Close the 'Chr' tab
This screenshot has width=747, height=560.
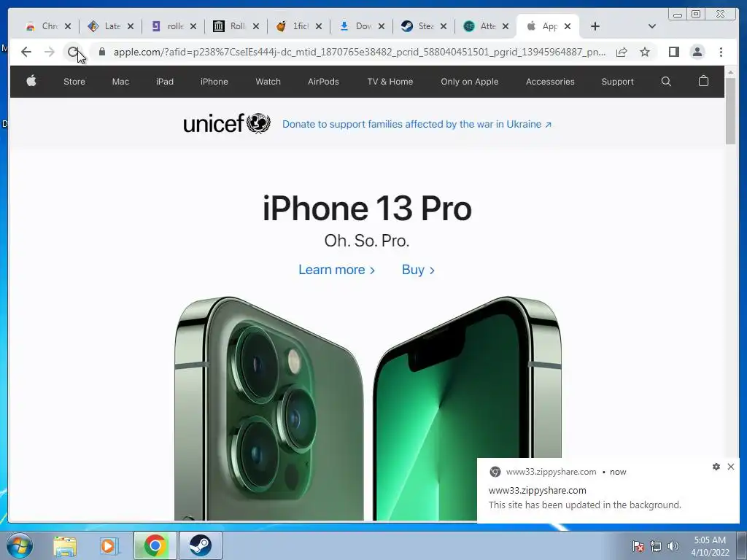pos(68,27)
